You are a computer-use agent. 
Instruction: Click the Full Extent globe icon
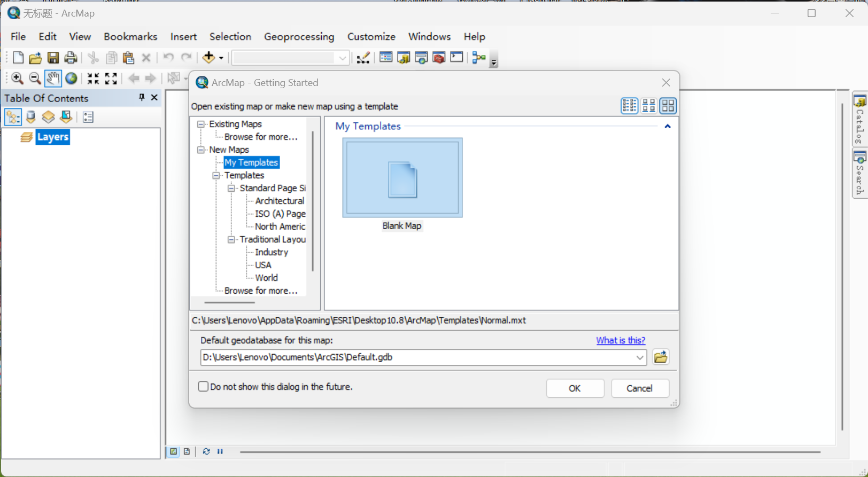click(x=71, y=79)
